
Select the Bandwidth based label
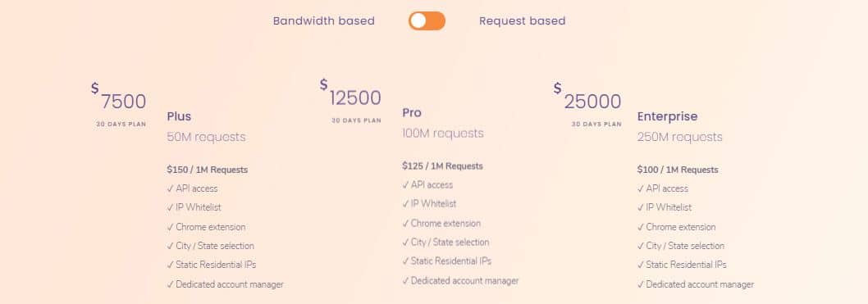pos(324,21)
